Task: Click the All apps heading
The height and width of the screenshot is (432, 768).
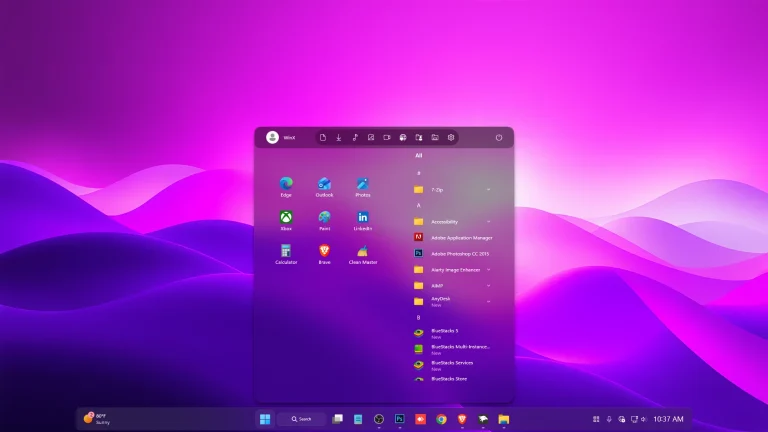Action: 418,155
